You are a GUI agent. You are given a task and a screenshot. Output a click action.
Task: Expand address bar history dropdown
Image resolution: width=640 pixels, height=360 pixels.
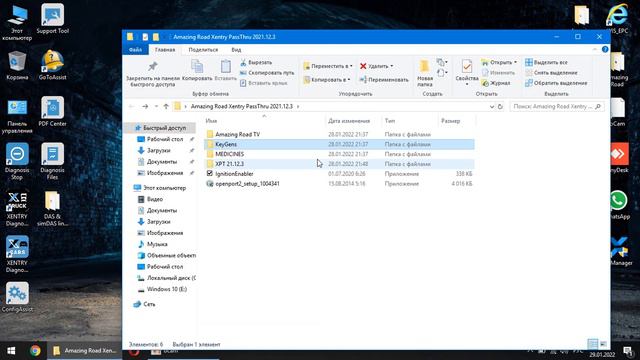(492, 107)
